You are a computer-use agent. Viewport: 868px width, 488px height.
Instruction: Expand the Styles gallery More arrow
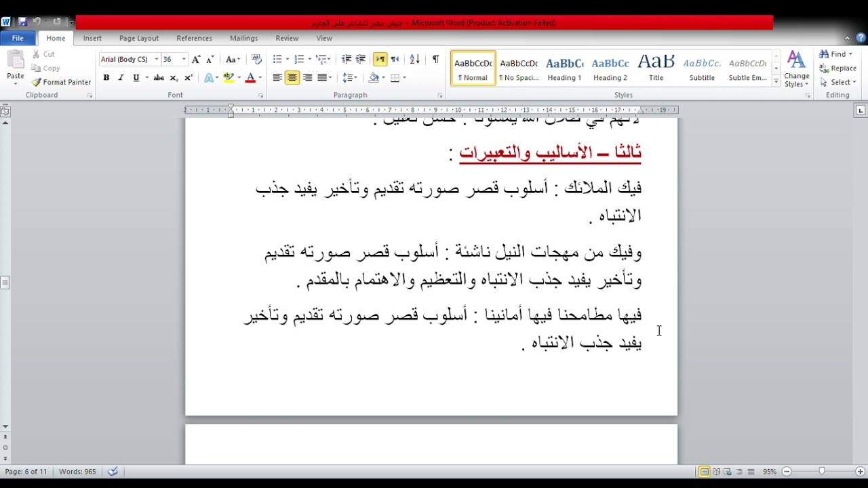tap(776, 82)
